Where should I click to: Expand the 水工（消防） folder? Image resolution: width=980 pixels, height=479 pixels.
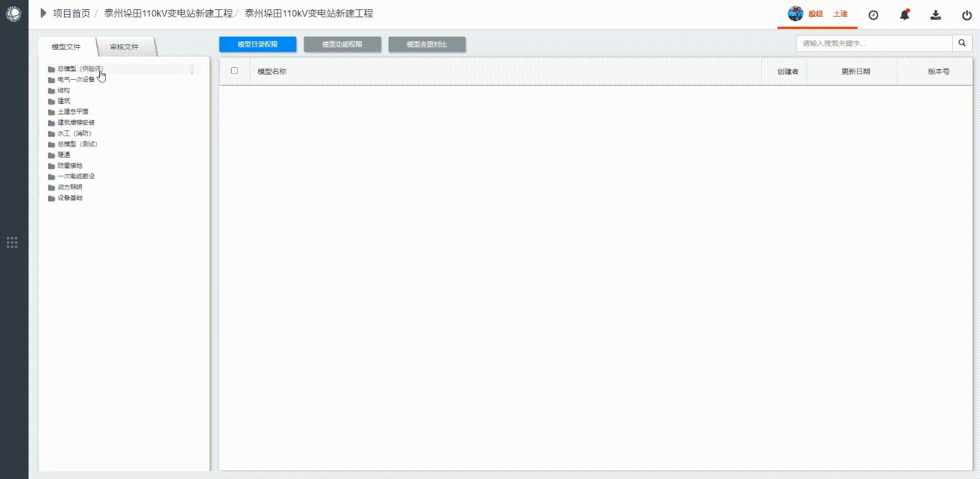pos(73,134)
